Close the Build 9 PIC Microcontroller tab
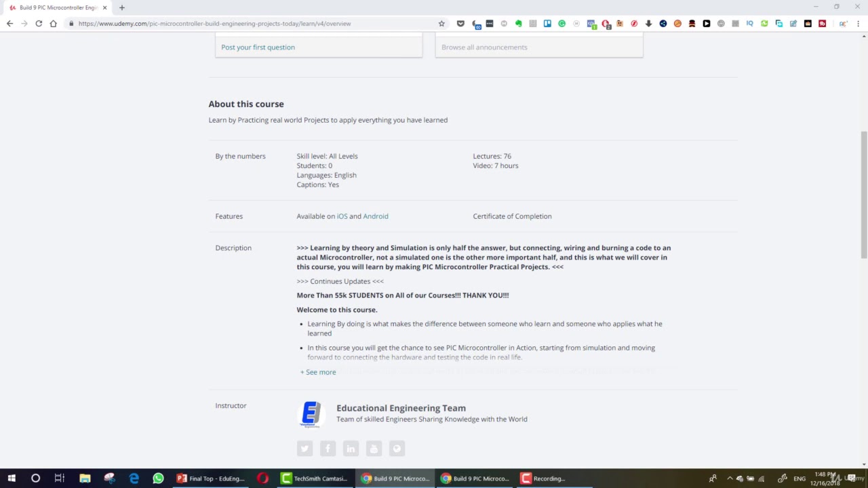The height and width of the screenshot is (488, 868). [x=104, y=7]
